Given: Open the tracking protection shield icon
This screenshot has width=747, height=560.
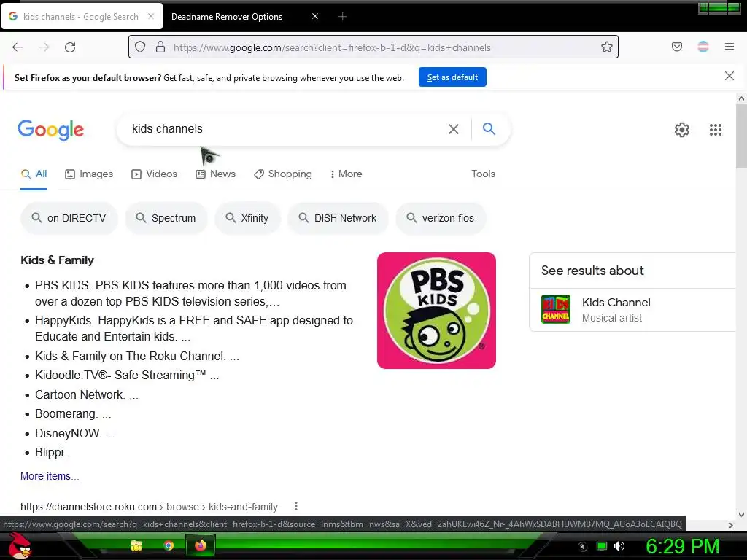Looking at the screenshot, I should click(140, 47).
